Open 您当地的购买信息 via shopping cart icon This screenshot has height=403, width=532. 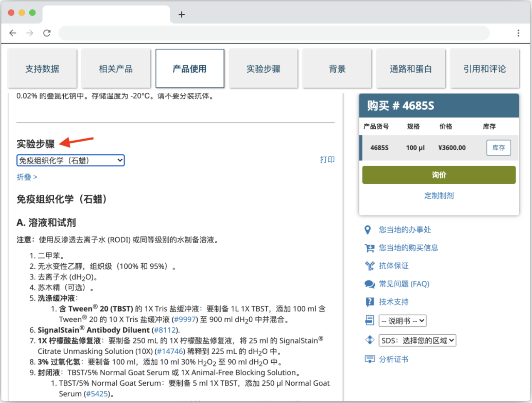click(x=369, y=248)
